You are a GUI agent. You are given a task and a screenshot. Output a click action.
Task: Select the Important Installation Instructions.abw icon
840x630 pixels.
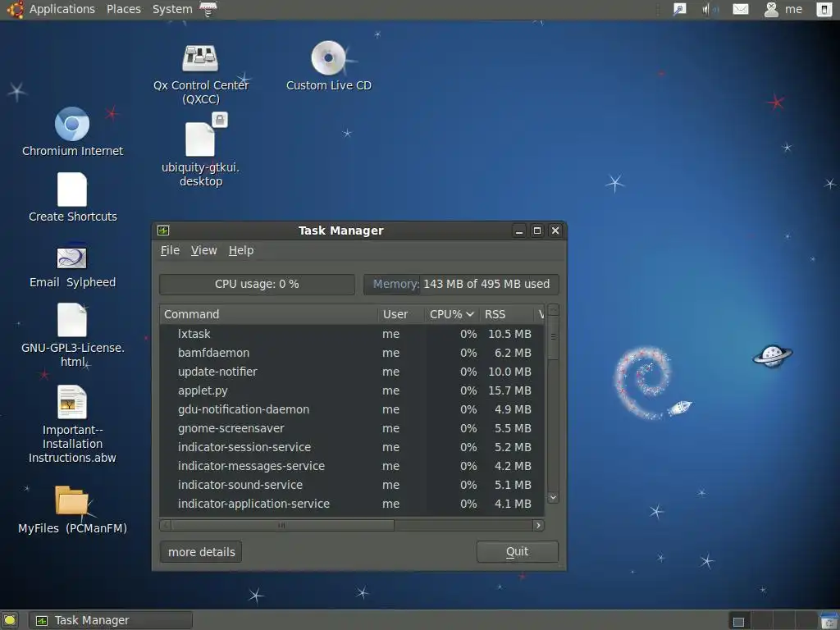click(x=72, y=402)
